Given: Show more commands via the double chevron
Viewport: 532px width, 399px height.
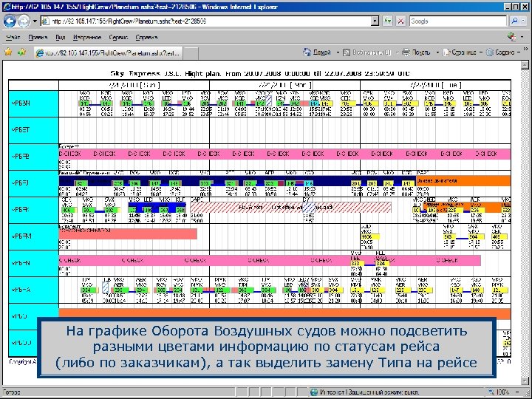Looking at the screenshot, I should coord(526,50).
